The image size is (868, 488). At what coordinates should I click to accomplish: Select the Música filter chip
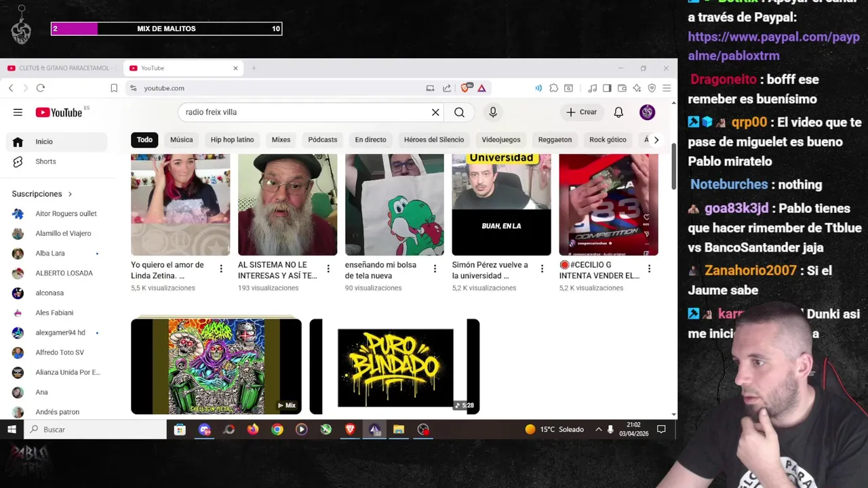[x=181, y=140]
